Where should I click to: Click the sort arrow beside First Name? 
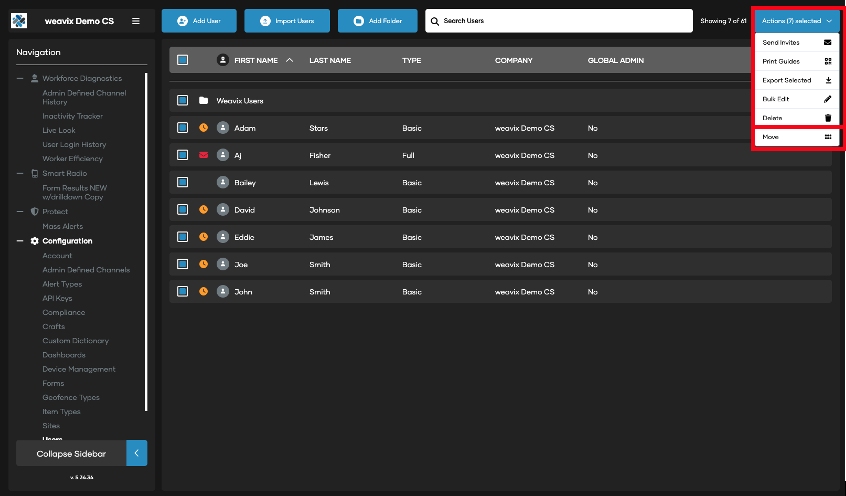click(290, 60)
